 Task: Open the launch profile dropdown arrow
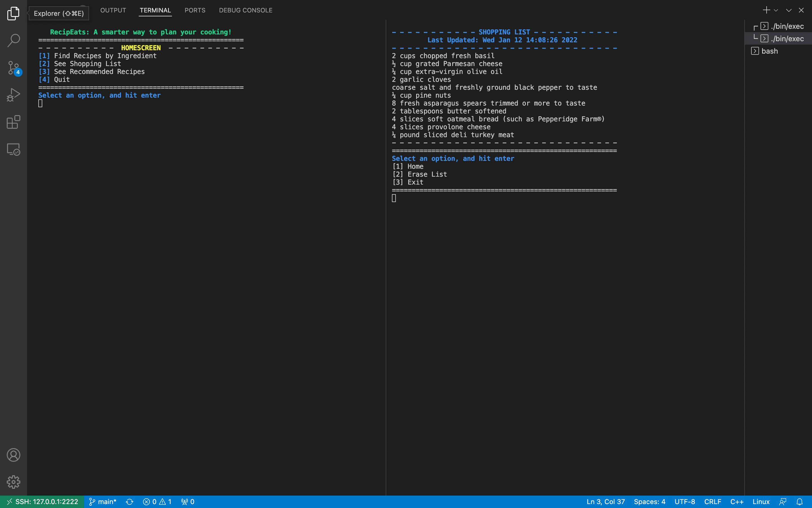click(x=776, y=10)
